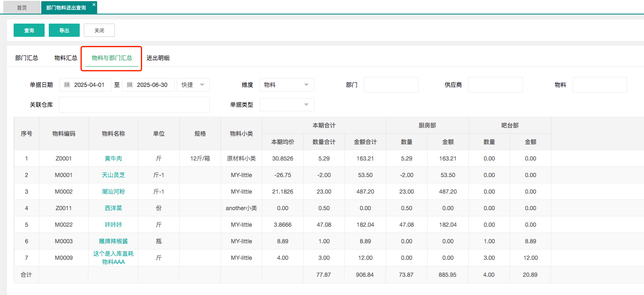
Task: Click the end date calendar icon
Action: coord(130,85)
